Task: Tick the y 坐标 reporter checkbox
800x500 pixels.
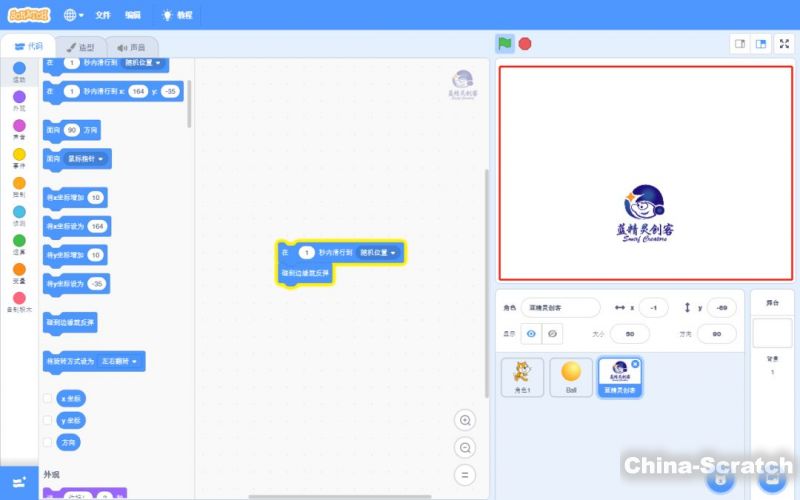Action: coord(48,420)
